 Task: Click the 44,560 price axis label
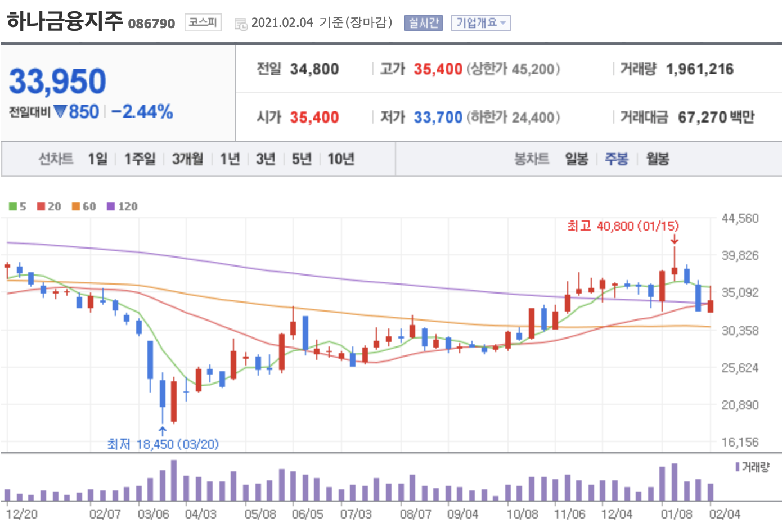click(x=740, y=218)
